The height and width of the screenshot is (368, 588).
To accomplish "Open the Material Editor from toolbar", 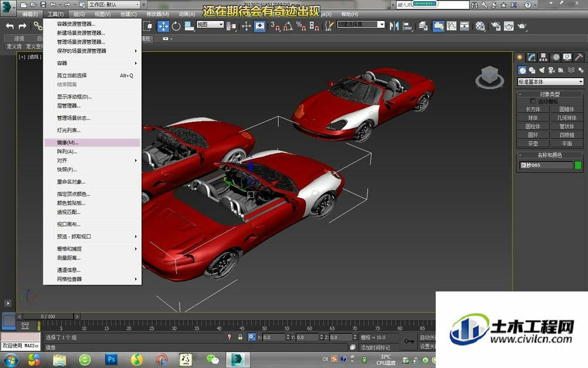I will (x=480, y=26).
